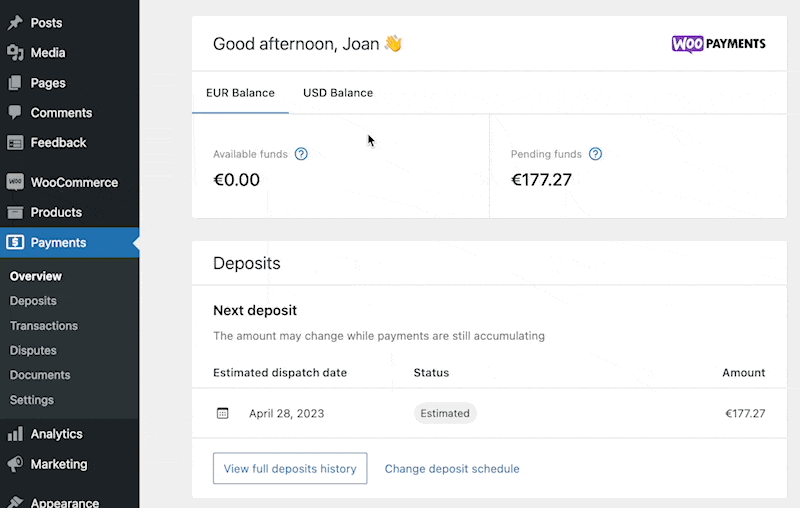800x508 pixels.
Task: Click the Analytics bar chart icon
Action: pyautogui.click(x=15, y=434)
